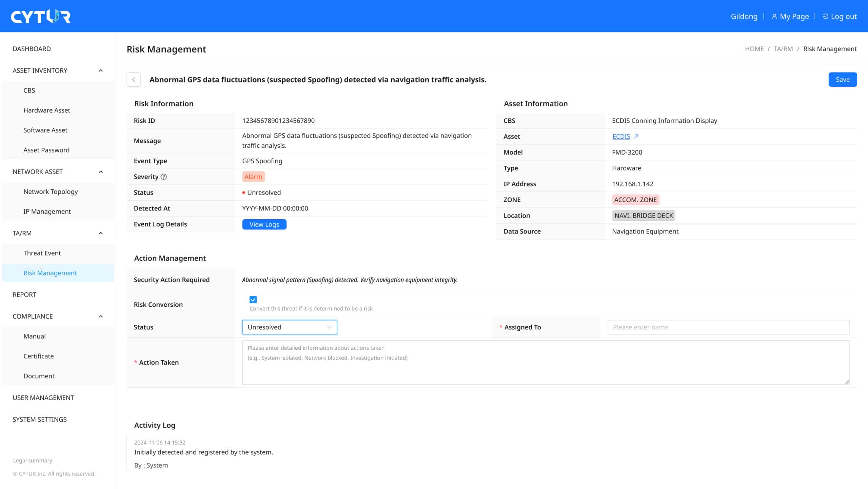Click the ACCOM. ZONE pink tag

click(x=635, y=200)
